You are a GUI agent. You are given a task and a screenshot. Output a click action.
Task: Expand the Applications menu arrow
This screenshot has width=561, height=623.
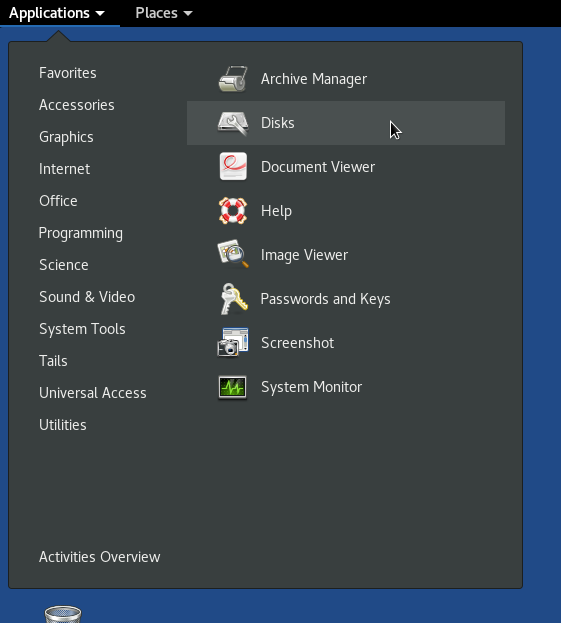pos(100,14)
